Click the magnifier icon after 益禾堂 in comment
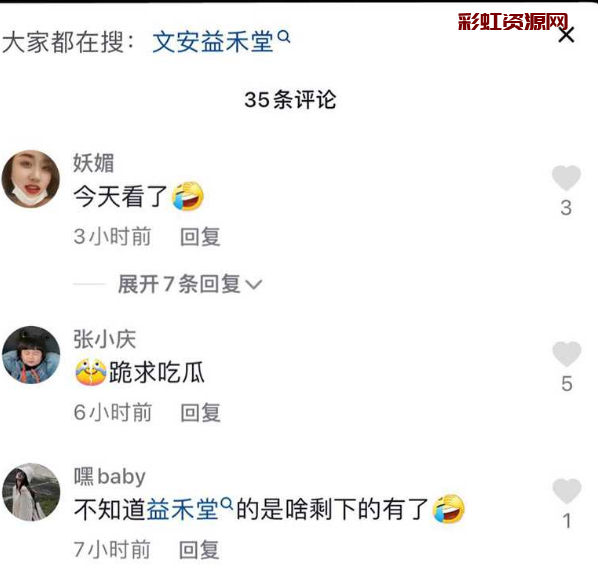The width and height of the screenshot is (598, 583). (227, 504)
